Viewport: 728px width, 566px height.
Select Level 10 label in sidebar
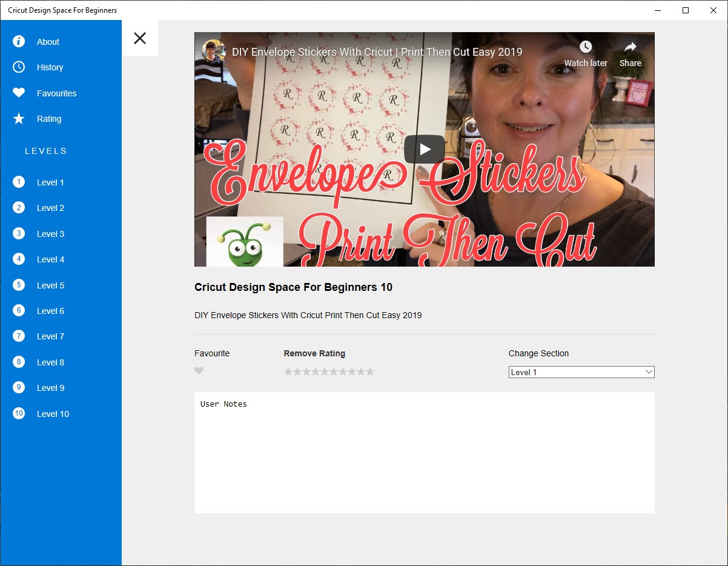(53, 414)
